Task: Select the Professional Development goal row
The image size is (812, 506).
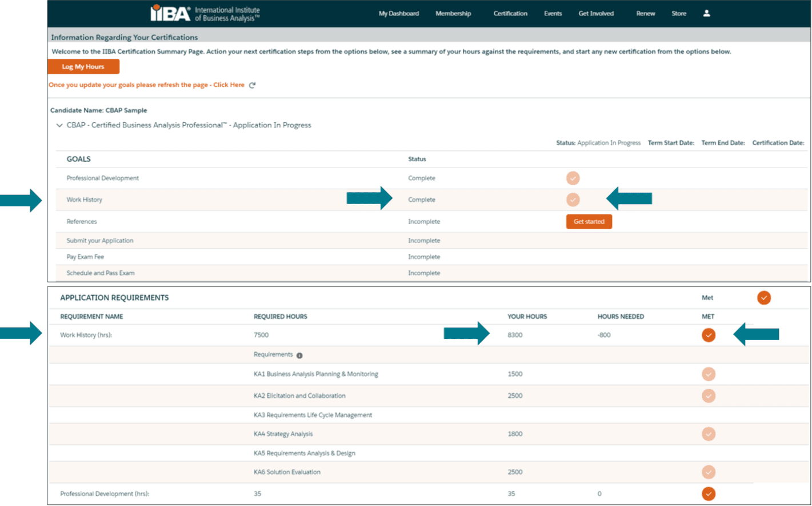Action: click(433, 178)
